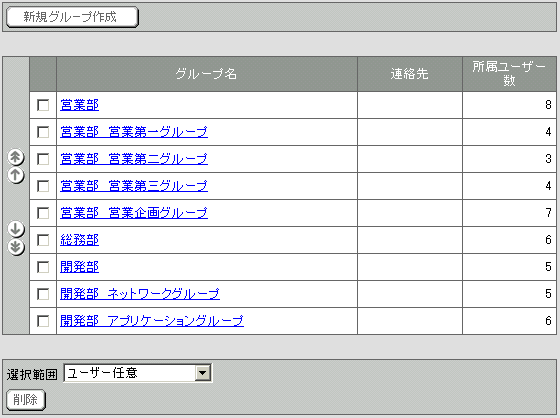This screenshot has width=560, height=418.
Task: Click the 所属ユーザー数 column header
Action: click(509, 74)
